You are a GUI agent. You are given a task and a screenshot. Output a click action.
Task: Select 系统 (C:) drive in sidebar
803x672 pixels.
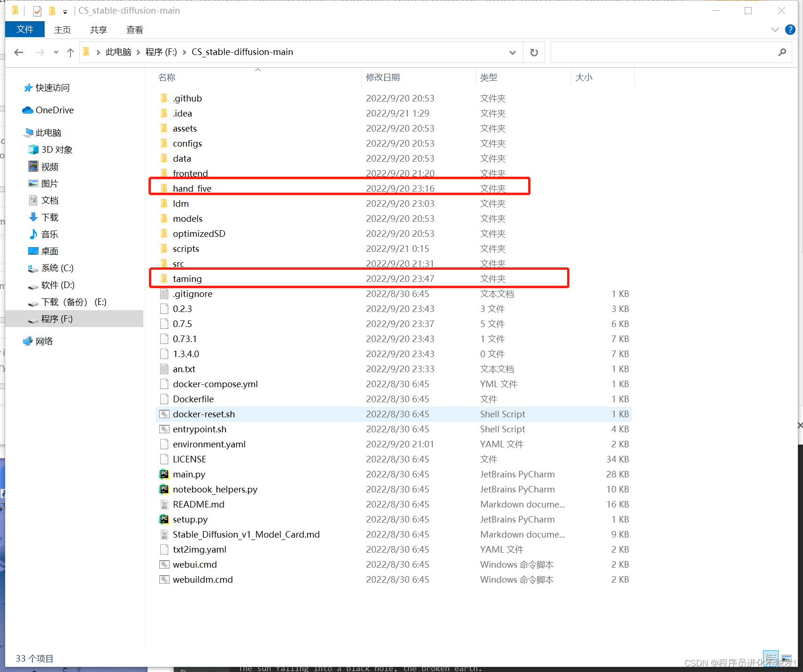pyautogui.click(x=57, y=268)
